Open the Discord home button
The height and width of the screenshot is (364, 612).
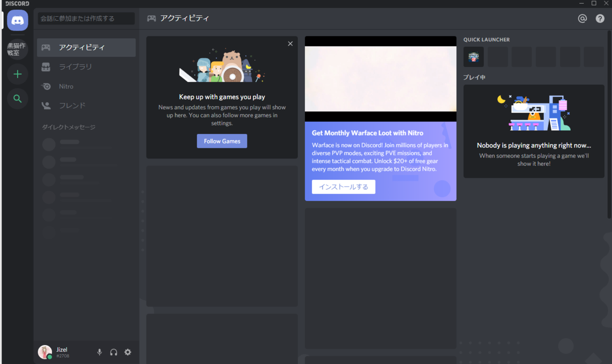18,20
